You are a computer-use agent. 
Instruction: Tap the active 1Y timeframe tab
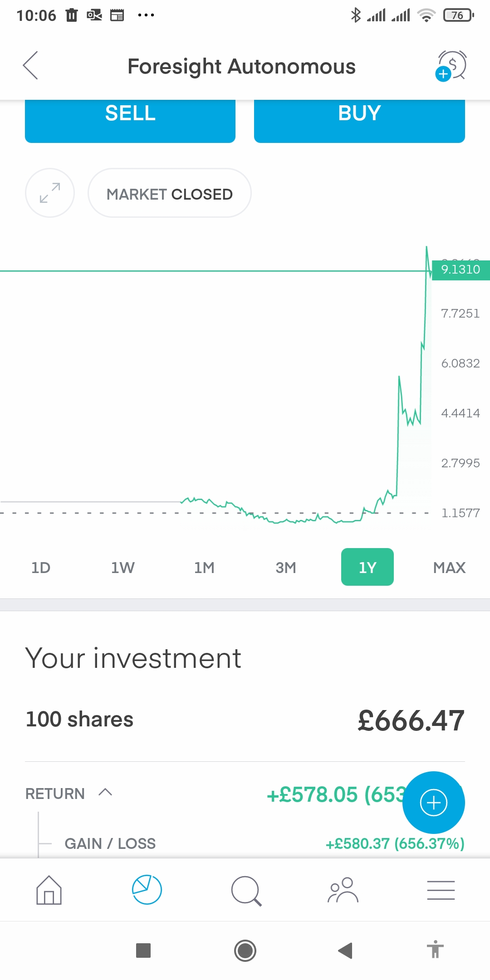[367, 567]
